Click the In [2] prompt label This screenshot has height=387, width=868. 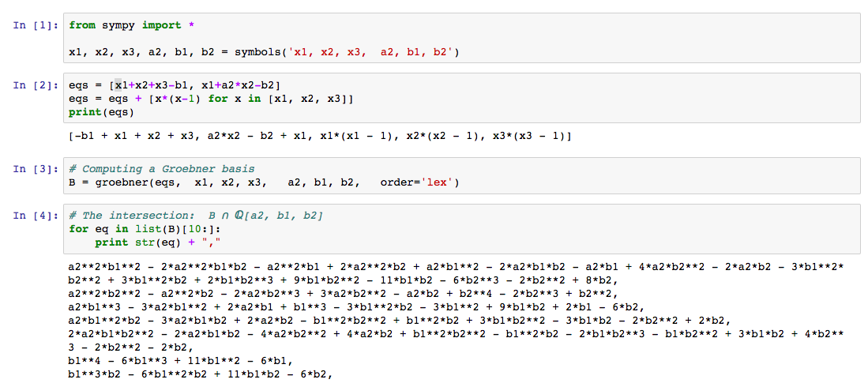point(36,85)
